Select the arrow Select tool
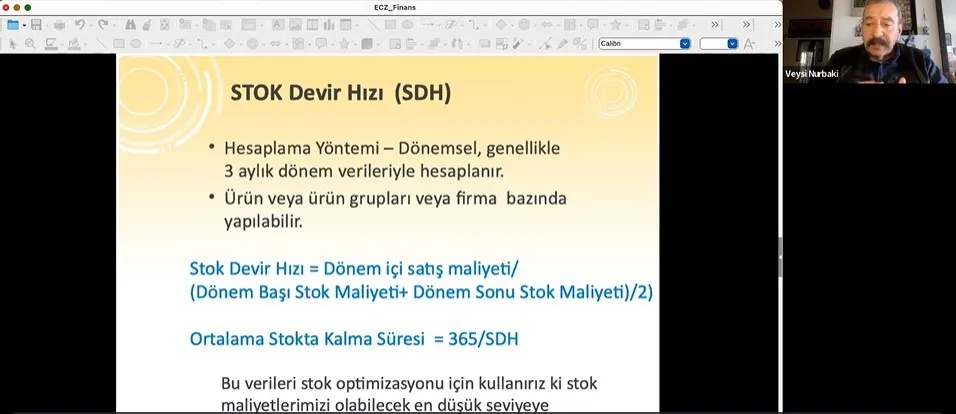This screenshot has width=956, height=414. coord(11,44)
